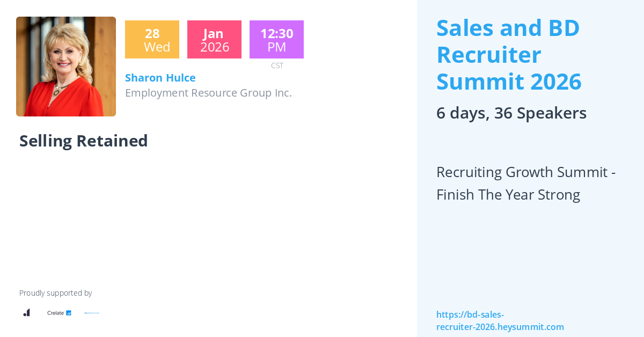Select the orange 28 Wed date tile
644x337 pixels.
click(152, 40)
